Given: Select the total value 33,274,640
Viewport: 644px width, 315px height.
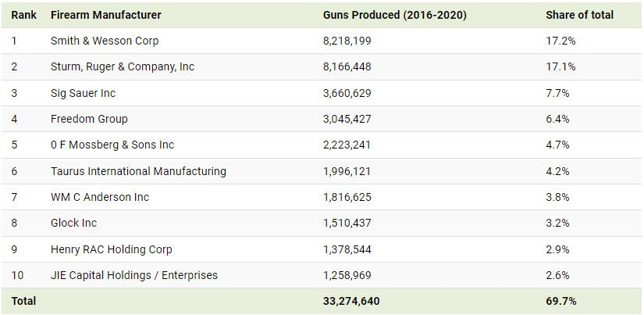Looking at the screenshot, I should click(x=351, y=301).
